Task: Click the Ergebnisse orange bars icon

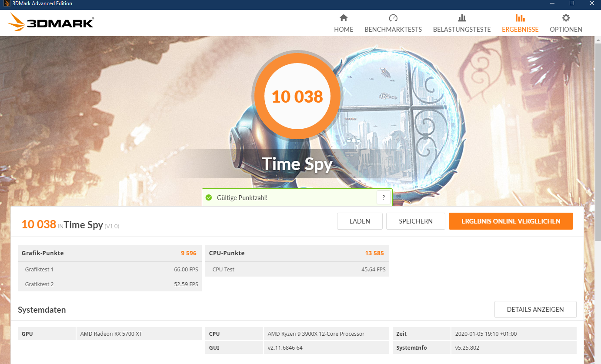Action: [x=520, y=18]
